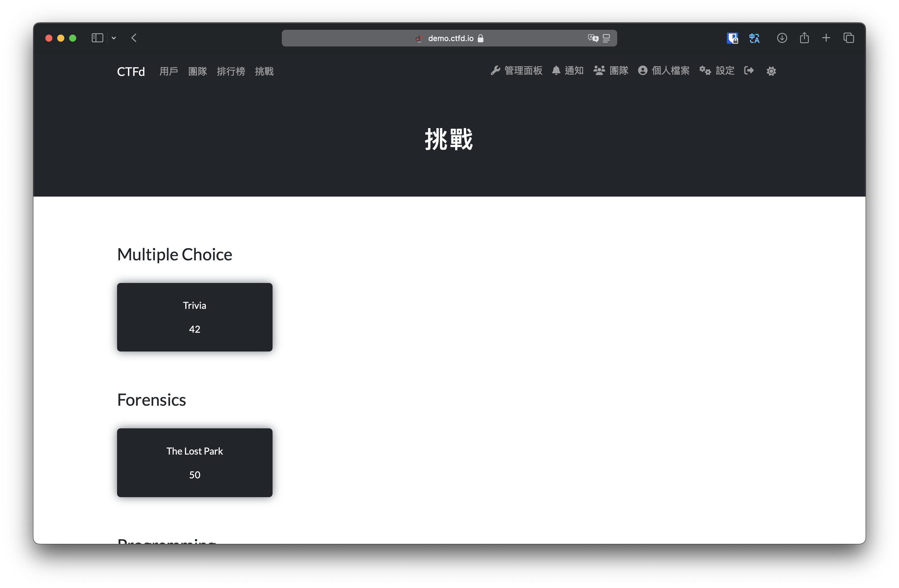
Task: Show the tab overview icon
Action: pos(849,38)
